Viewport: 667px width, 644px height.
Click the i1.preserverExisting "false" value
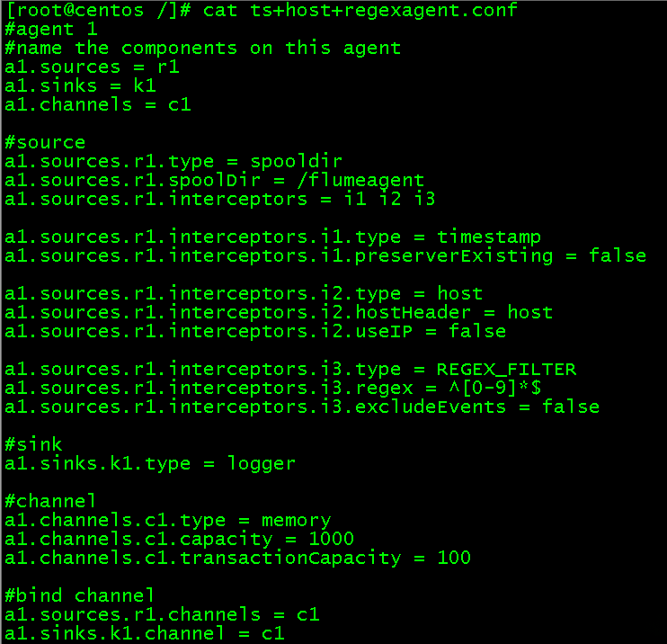pos(618,255)
